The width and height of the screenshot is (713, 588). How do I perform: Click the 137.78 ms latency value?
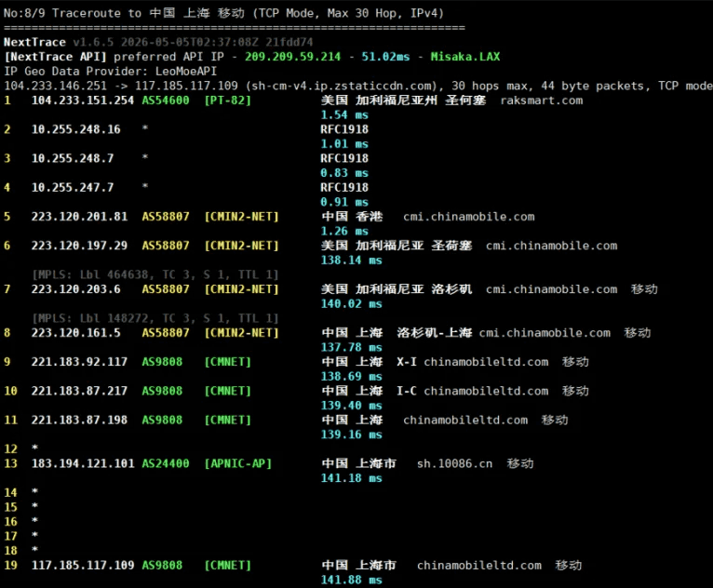(351, 348)
